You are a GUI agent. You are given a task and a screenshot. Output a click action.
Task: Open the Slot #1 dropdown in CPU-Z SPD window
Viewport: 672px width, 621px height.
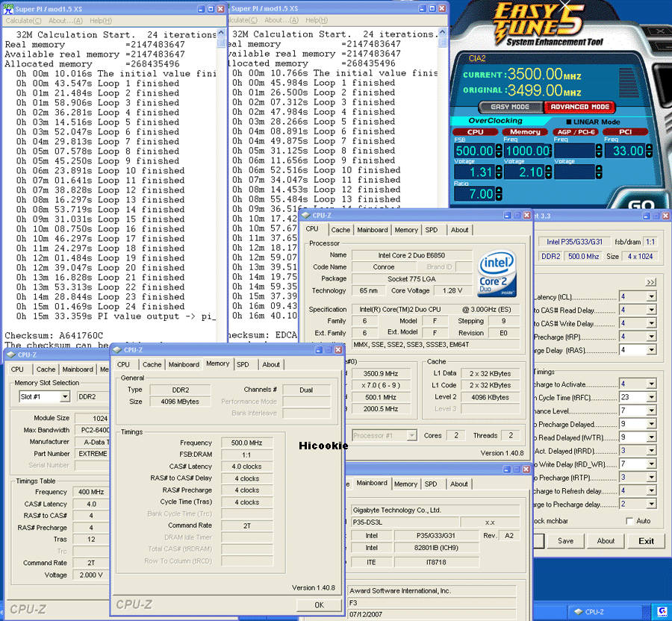[65, 396]
